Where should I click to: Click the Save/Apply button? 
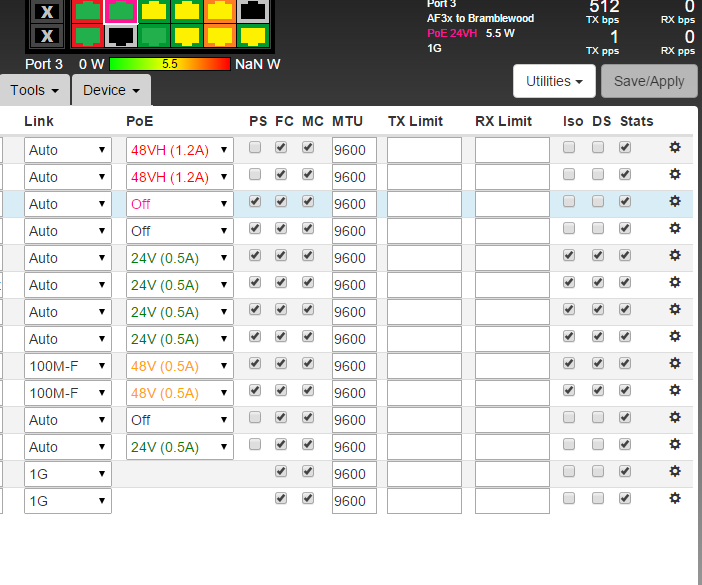click(648, 81)
